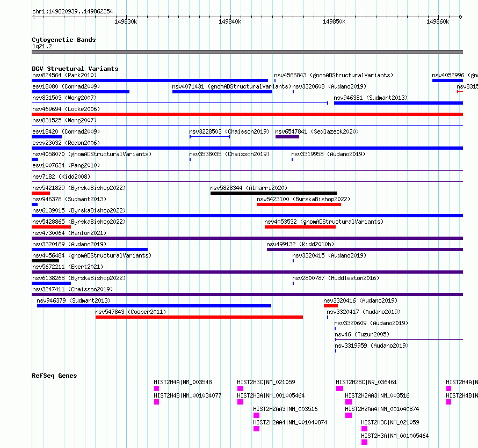Open nsv946381 (Sudmant2013) variant label
The image size is (478, 448).
[371, 98]
